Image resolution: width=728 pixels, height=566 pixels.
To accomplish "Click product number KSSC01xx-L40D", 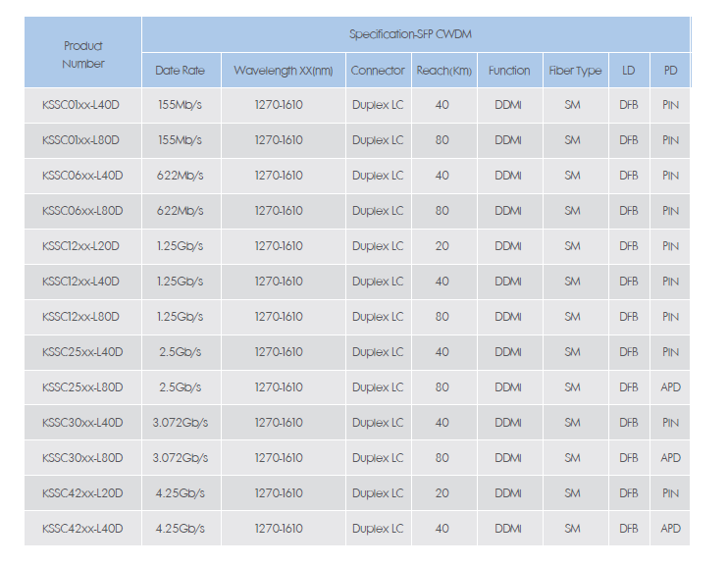I will click(83, 105).
